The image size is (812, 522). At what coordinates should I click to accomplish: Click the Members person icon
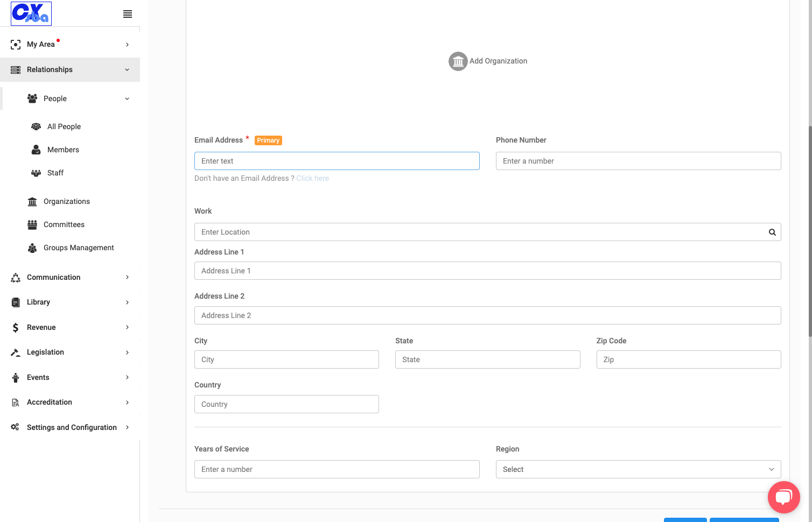[x=36, y=150]
